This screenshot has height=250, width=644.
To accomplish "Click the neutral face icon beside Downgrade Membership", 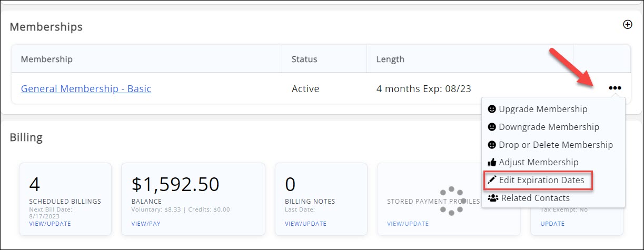I will (x=492, y=127).
